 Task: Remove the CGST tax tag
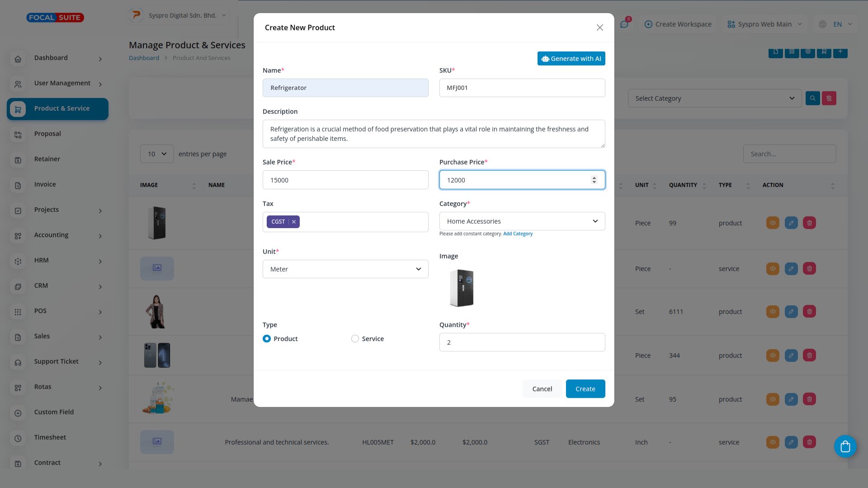[x=294, y=222]
